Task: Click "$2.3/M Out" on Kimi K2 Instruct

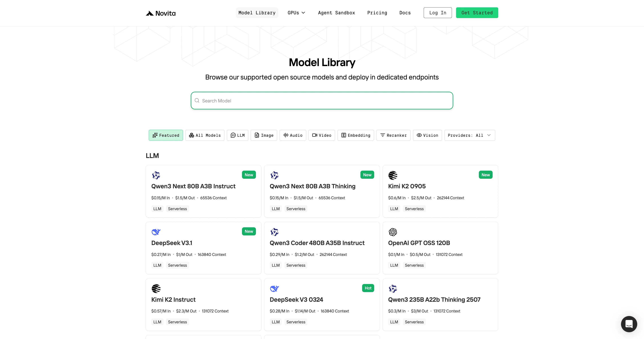Action: [186, 311]
